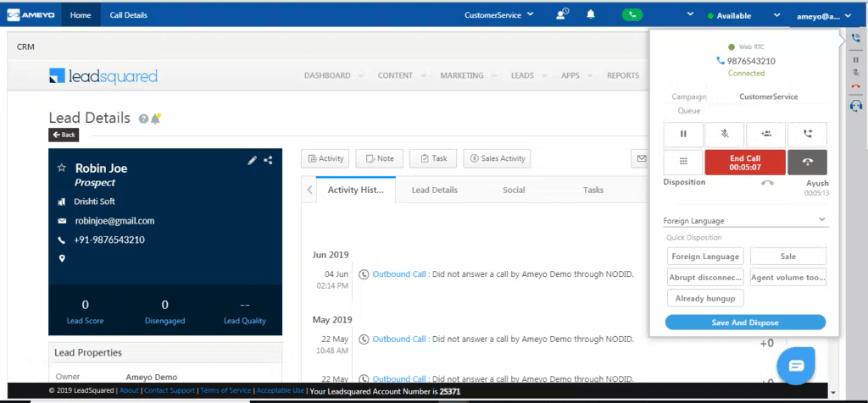Star Robin Joe as favorite
This screenshot has width=868, height=403.
point(61,168)
